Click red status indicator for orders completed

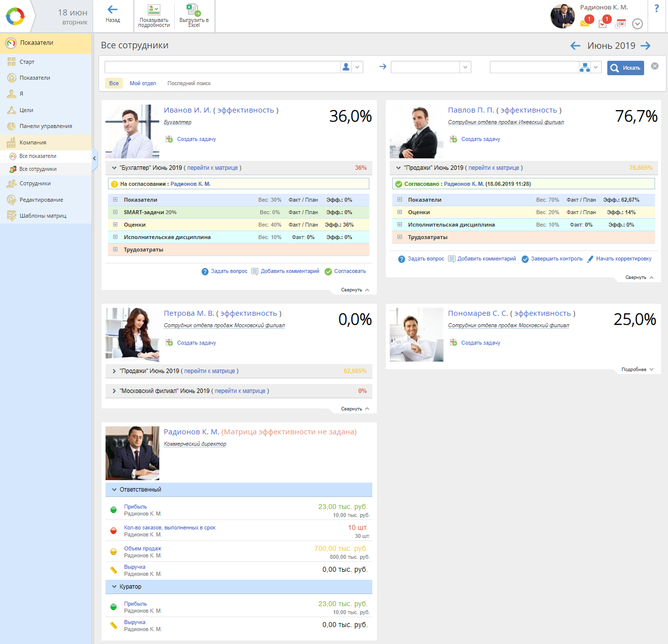pyautogui.click(x=113, y=531)
